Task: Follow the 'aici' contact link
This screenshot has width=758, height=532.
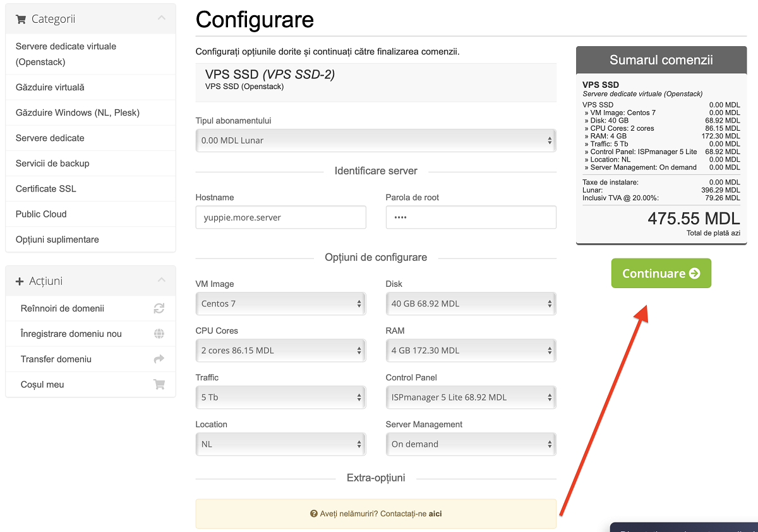Action: click(435, 514)
